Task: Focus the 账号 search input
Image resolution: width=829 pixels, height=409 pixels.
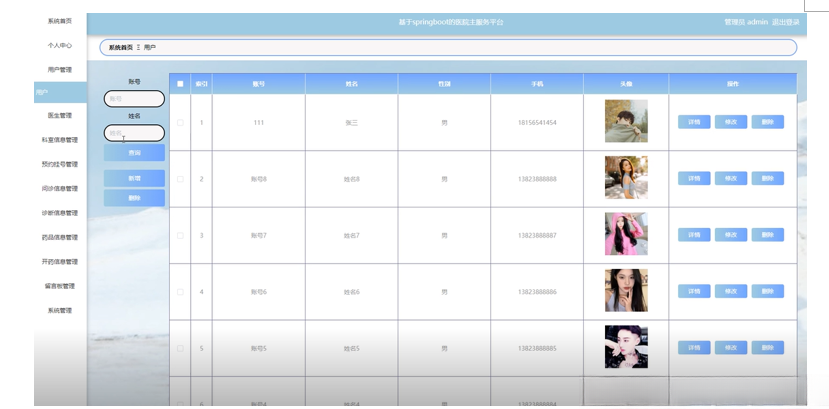Action: (x=134, y=99)
